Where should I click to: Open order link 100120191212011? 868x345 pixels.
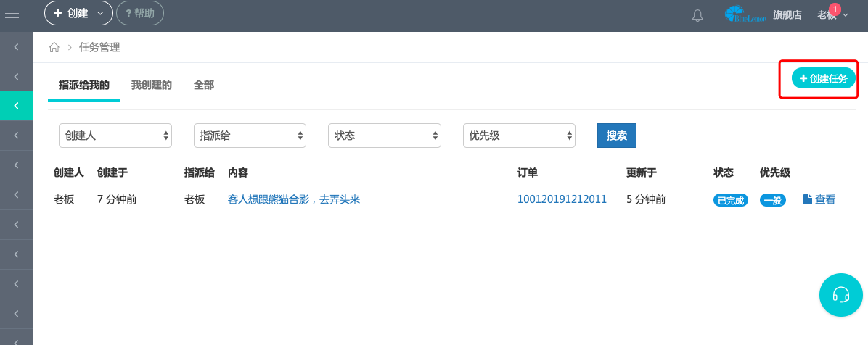click(562, 199)
